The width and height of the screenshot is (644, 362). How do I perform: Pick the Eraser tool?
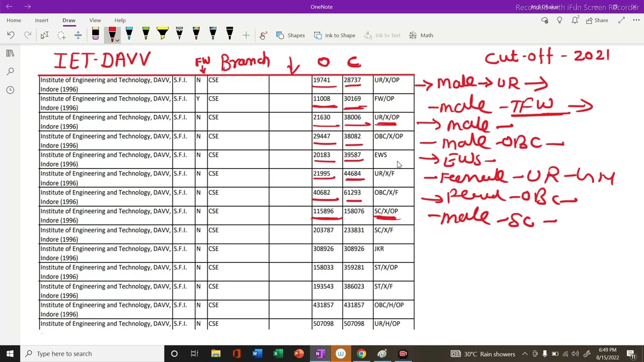[95, 34]
